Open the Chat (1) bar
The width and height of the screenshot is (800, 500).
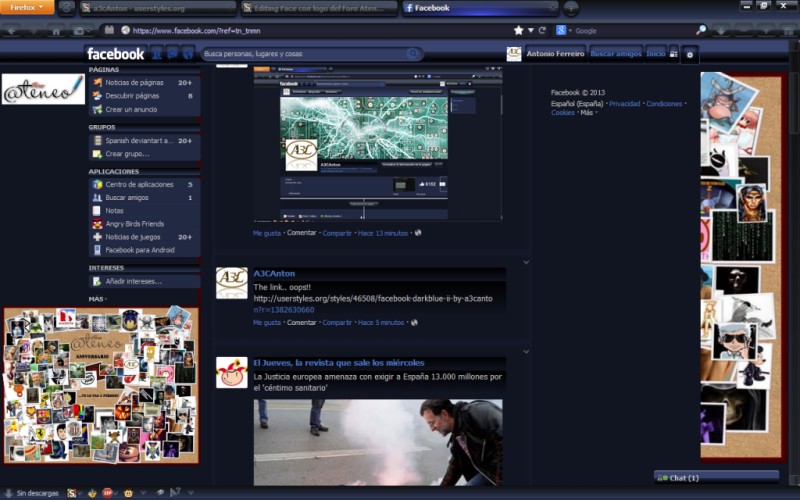click(716, 478)
